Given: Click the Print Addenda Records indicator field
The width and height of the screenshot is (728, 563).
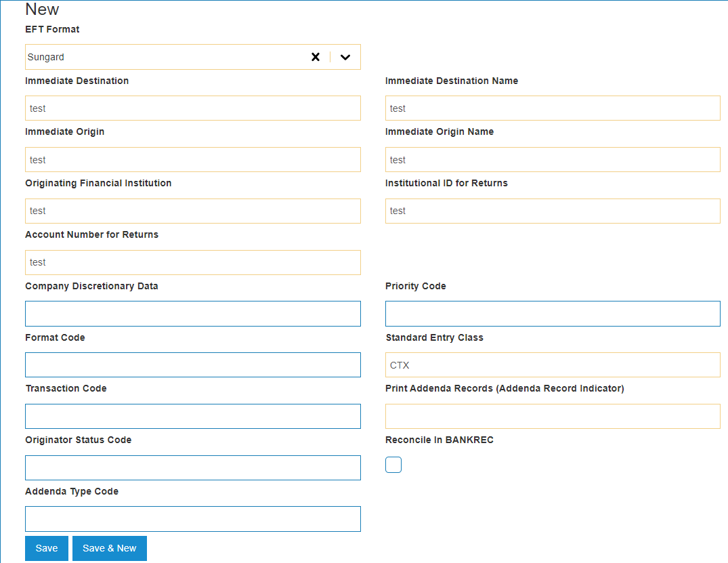Looking at the screenshot, I should (553, 416).
